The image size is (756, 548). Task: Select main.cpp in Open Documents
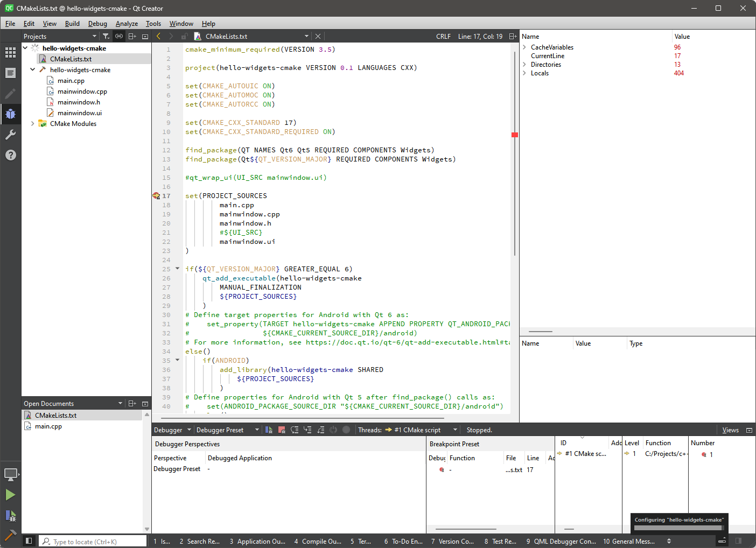(48, 426)
